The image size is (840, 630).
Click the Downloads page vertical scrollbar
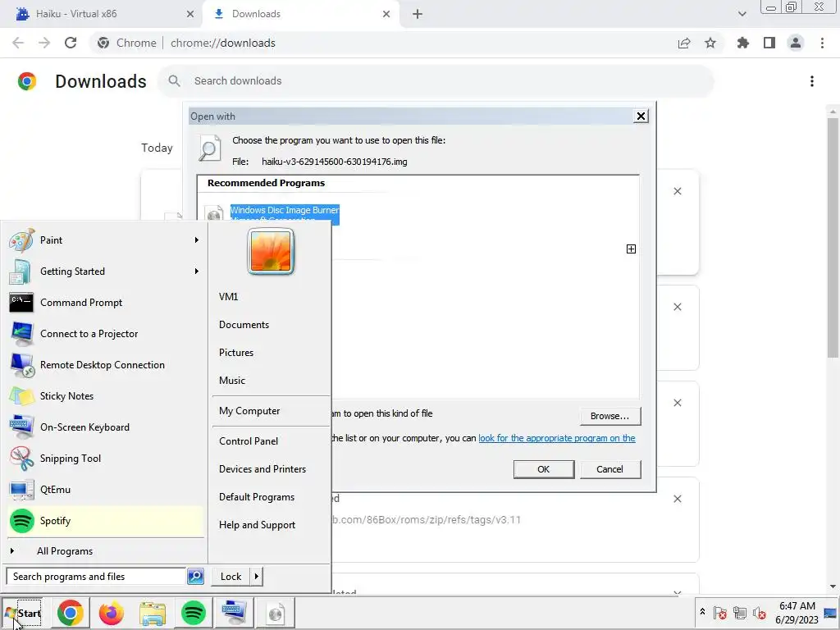click(x=833, y=238)
